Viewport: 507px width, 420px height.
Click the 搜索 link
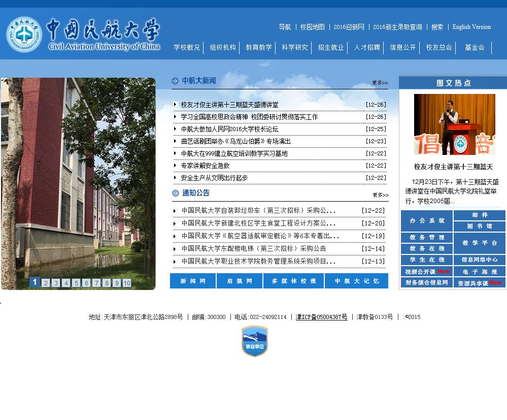point(437,27)
